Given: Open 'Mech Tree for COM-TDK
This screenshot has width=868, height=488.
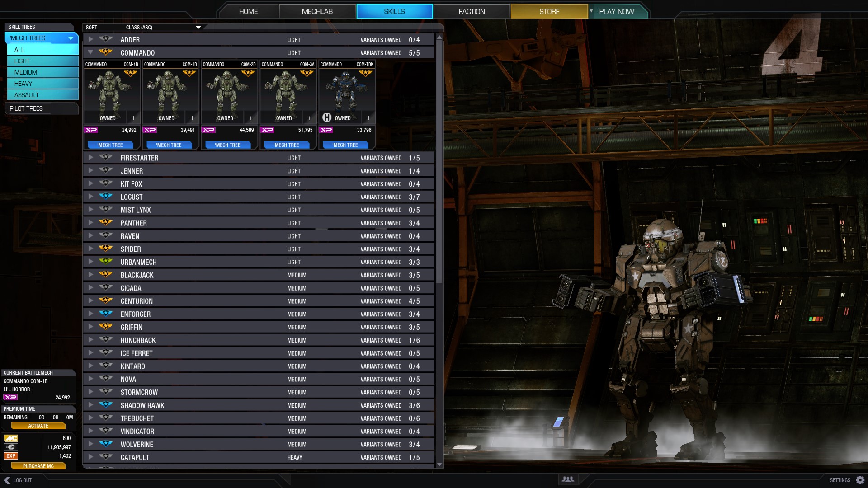Looking at the screenshot, I should point(345,145).
